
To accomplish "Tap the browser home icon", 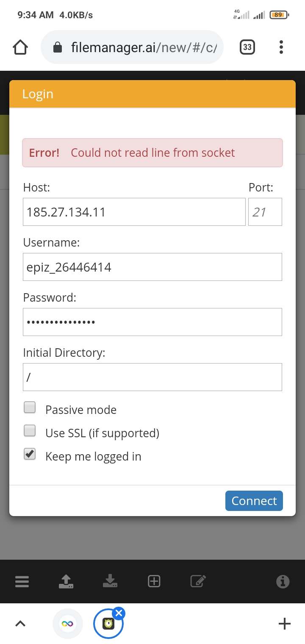I will pos(20,47).
